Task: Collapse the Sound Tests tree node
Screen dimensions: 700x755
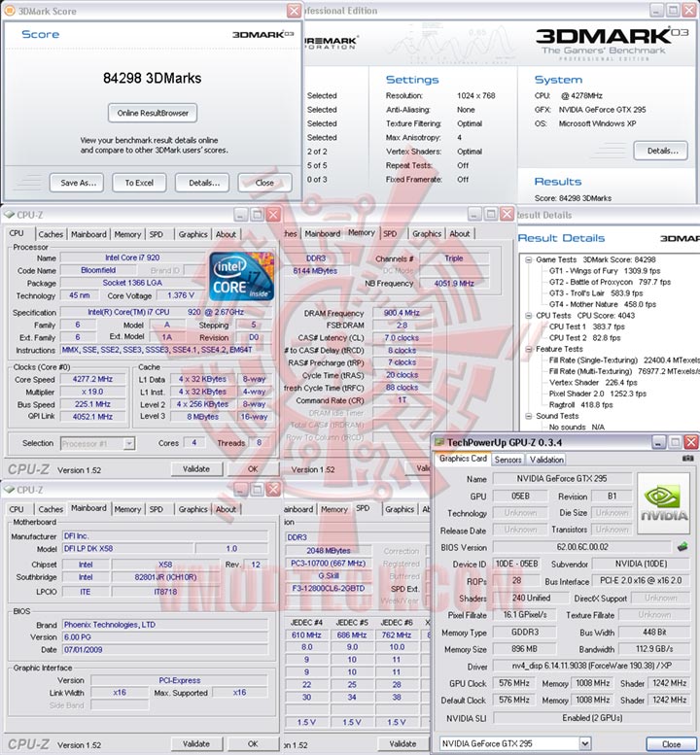Action: click(x=529, y=416)
